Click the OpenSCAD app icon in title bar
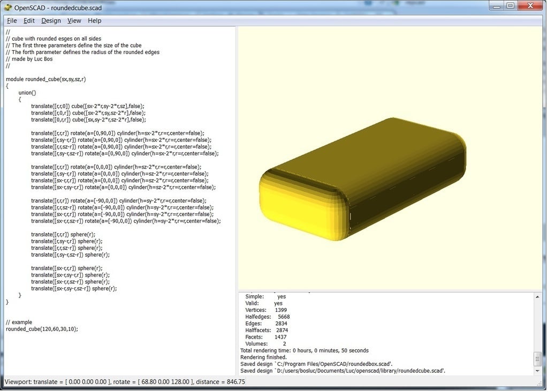 (7, 7)
